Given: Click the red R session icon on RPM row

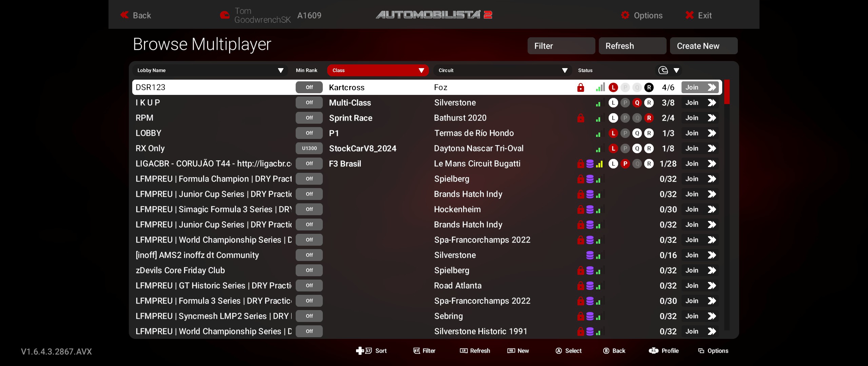Looking at the screenshot, I should [x=649, y=118].
